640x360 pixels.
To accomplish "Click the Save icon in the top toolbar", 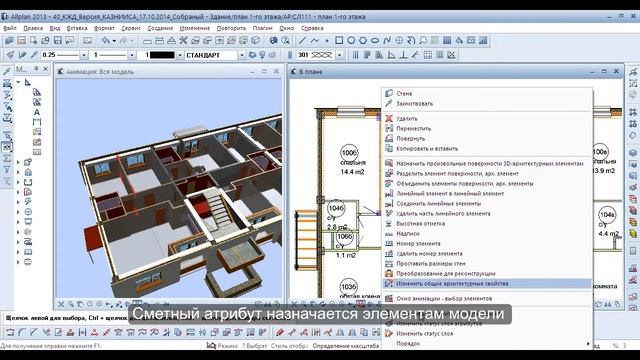I will click(x=58, y=40).
